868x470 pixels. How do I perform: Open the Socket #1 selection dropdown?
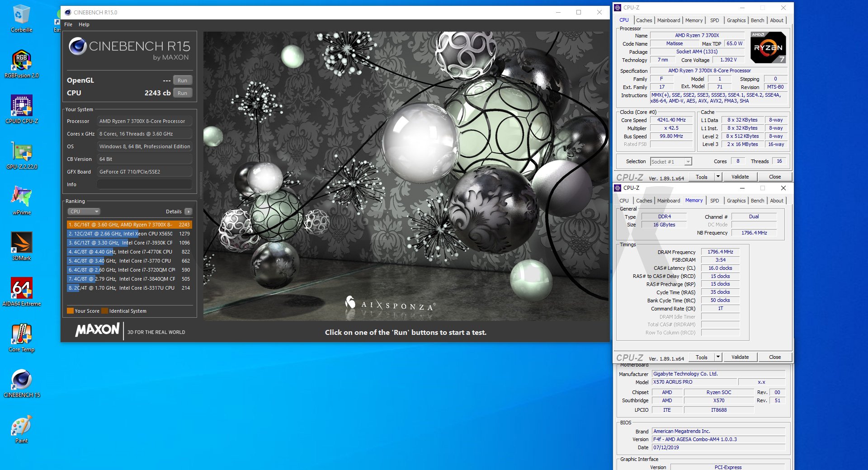[x=671, y=162]
